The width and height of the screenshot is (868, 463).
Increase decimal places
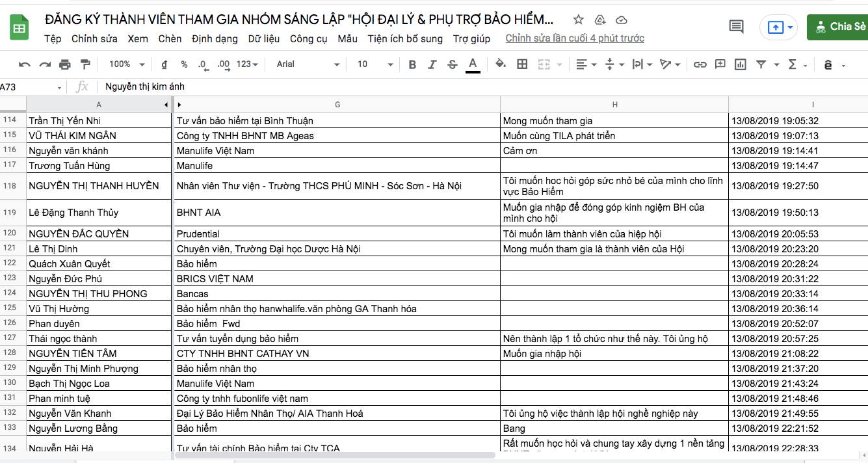click(223, 64)
